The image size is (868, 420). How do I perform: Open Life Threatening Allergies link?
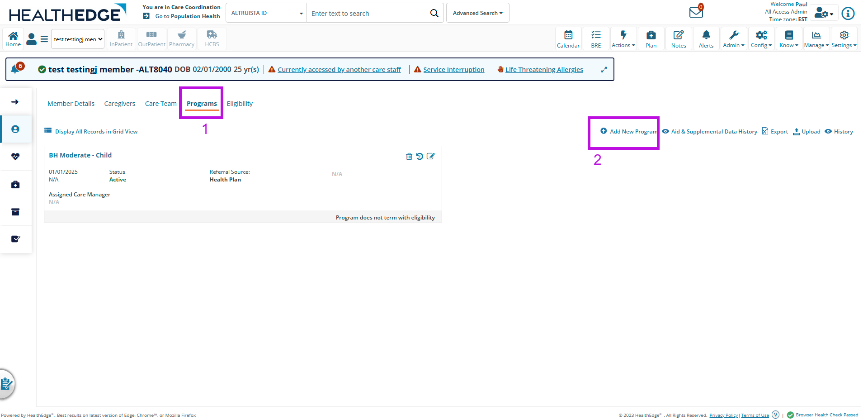544,70
